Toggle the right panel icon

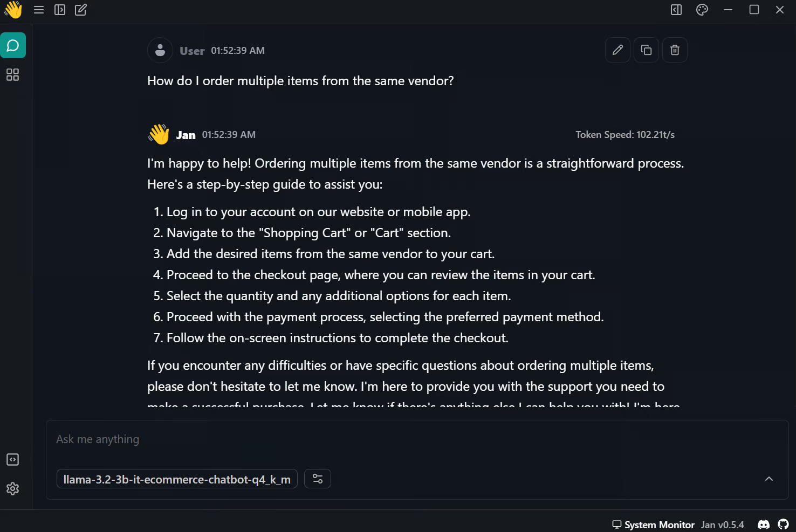(676, 10)
